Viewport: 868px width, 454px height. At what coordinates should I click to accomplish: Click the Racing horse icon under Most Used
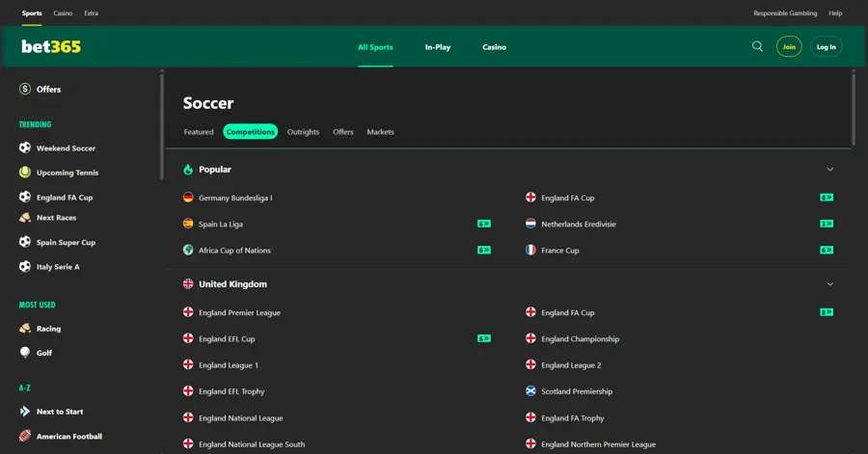coord(25,328)
